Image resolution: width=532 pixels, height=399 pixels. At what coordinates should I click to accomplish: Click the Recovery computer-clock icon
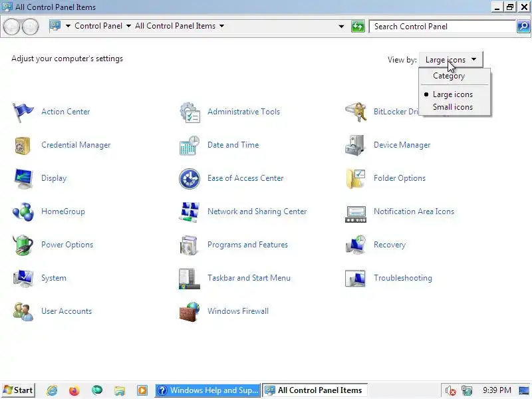point(356,245)
